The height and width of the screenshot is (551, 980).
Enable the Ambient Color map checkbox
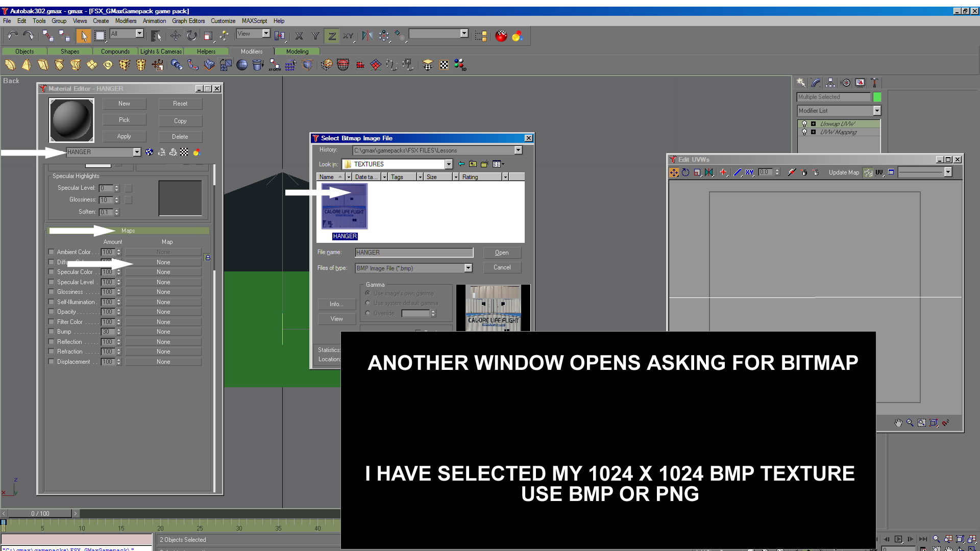click(51, 252)
